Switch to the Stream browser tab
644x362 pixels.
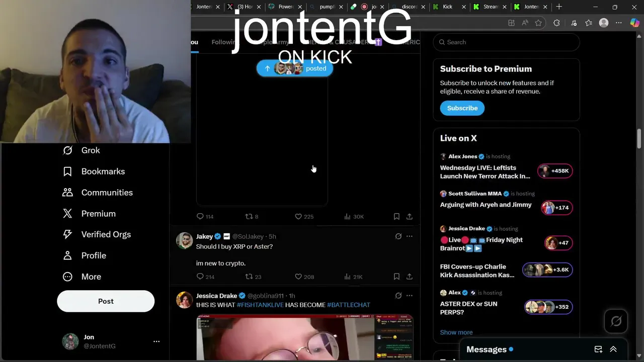(489, 7)
